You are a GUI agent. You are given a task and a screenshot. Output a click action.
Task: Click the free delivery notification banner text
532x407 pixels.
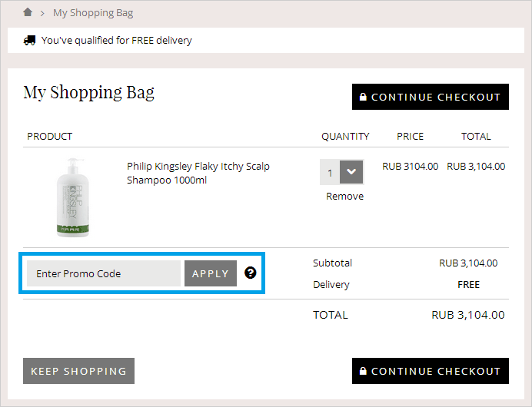(116, 41)
